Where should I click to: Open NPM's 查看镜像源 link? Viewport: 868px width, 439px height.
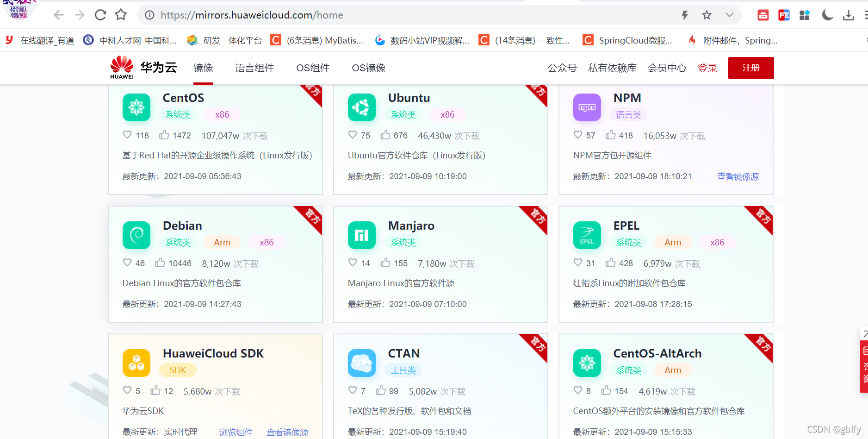click(x=738, y=176)
